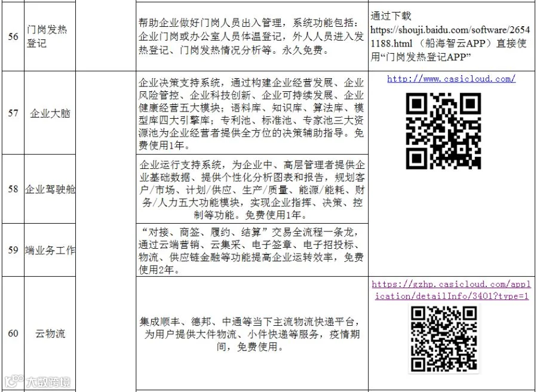Viewport: 537px width, 392px height.
Task: Click the 企业驾驶舱 name cell
Action: click(x=50, y=189)
